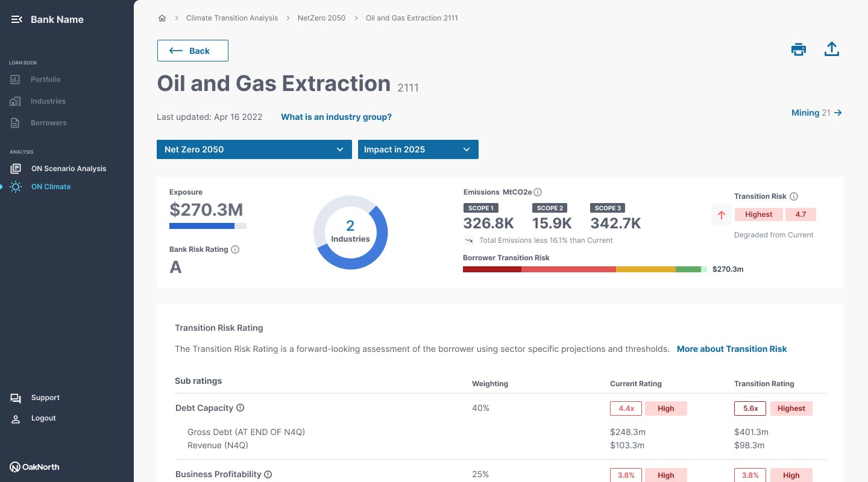Open Transition Risk info icon
The width and height of the screenshot is (868, 482).
click(x=794, y=196)
